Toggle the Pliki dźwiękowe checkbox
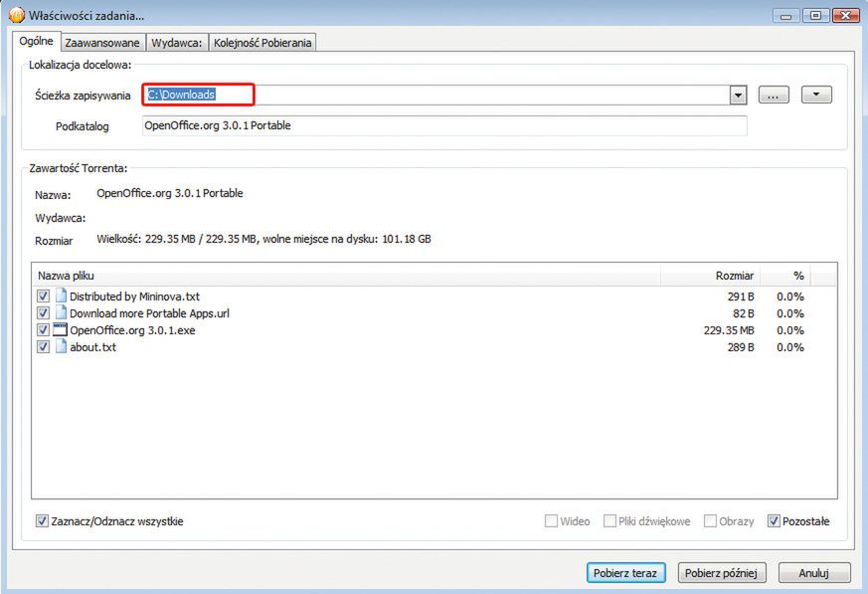868x594 pixels. point(609,520)
